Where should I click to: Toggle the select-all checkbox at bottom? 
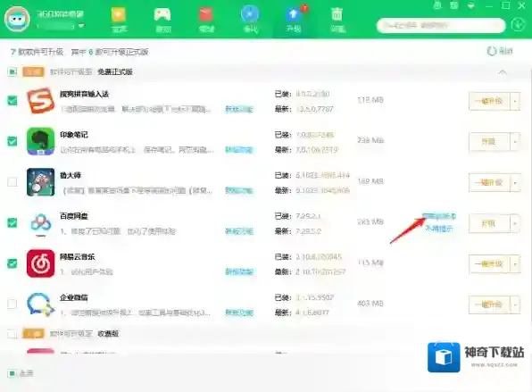(12, 373)
